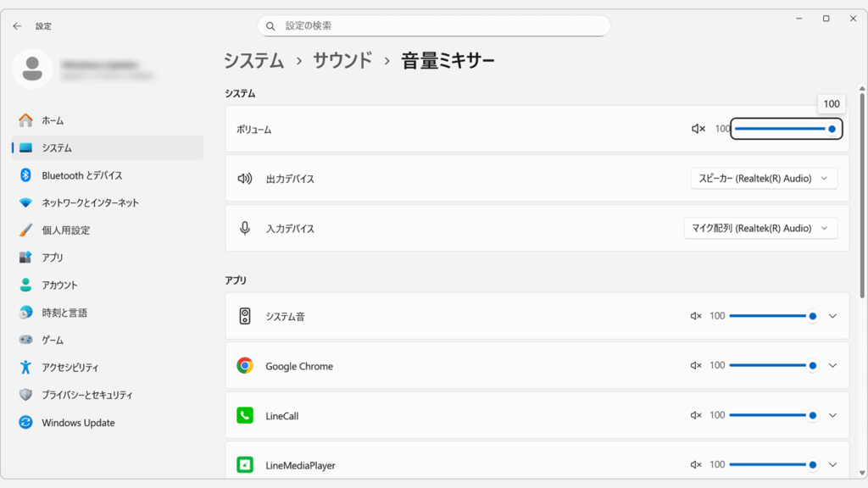
Task: Mute the システム音 audio stream
Action: pyautogui.click(x=695, y=315)
